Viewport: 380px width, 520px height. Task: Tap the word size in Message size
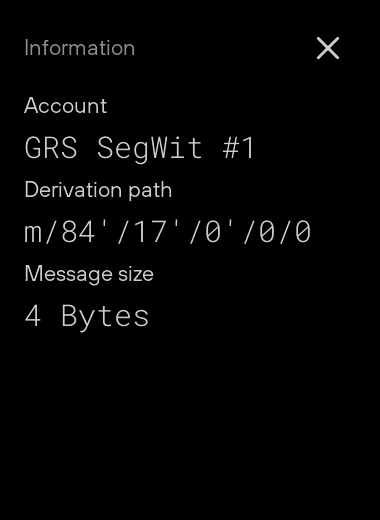tap(136, 274)
